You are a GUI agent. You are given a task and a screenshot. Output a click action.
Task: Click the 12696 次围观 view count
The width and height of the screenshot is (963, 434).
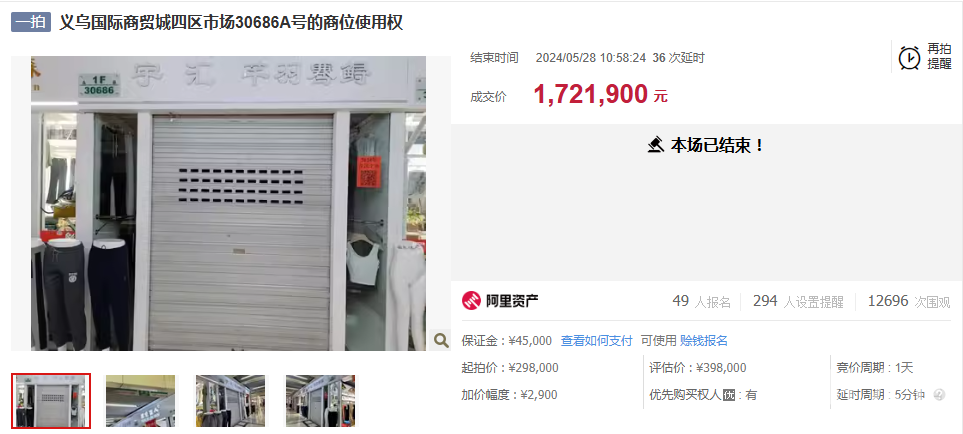910,301
